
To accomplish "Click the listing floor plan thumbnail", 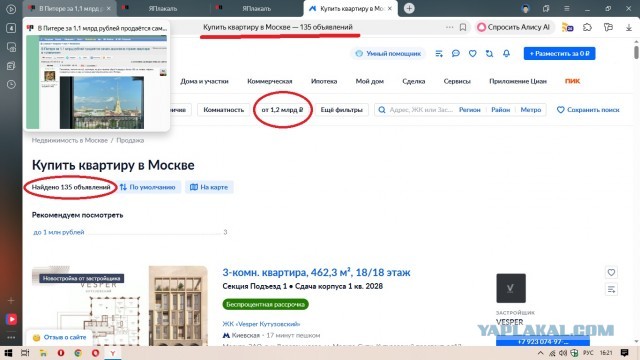I will tap(89, 306).
